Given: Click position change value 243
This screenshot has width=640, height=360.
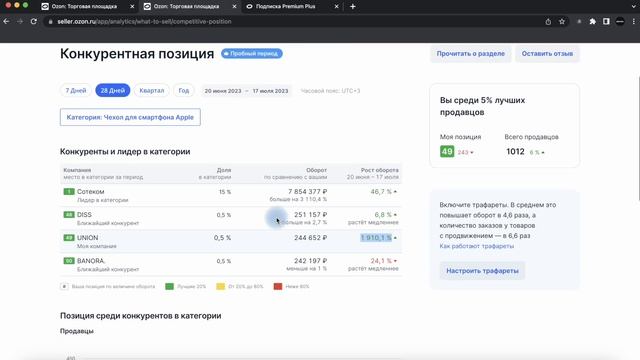Looking at the screenshot, I should point(463,152).
